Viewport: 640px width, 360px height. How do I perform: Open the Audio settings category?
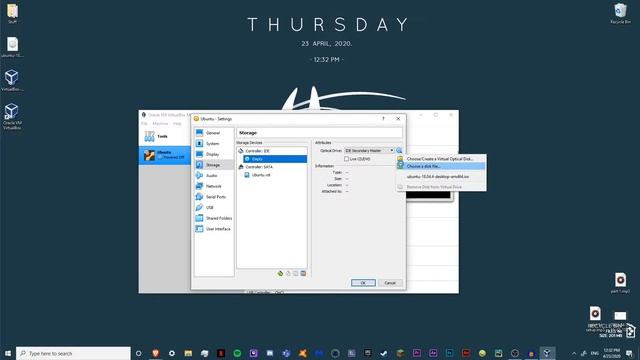pyautogui.click(x=213, y=176)
